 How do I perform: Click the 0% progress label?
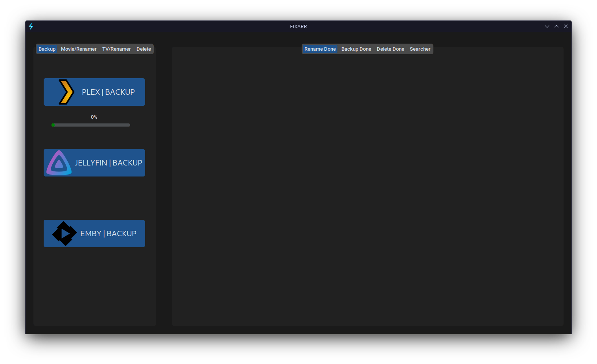(x=94, y=117)
